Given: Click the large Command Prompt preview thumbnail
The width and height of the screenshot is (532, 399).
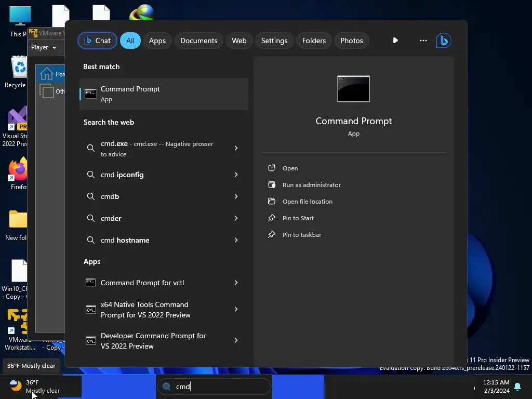Looking at the screenshot, I should point(353,89).
